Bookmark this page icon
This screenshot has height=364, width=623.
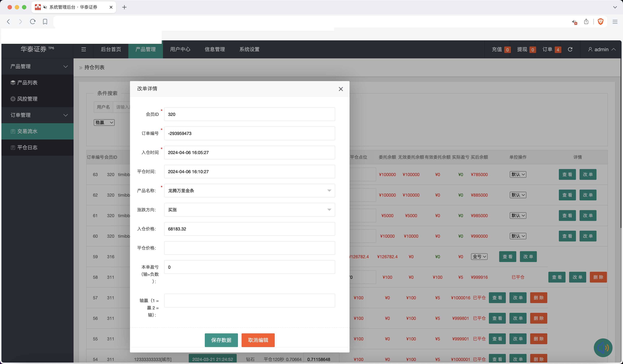(45, 21)
